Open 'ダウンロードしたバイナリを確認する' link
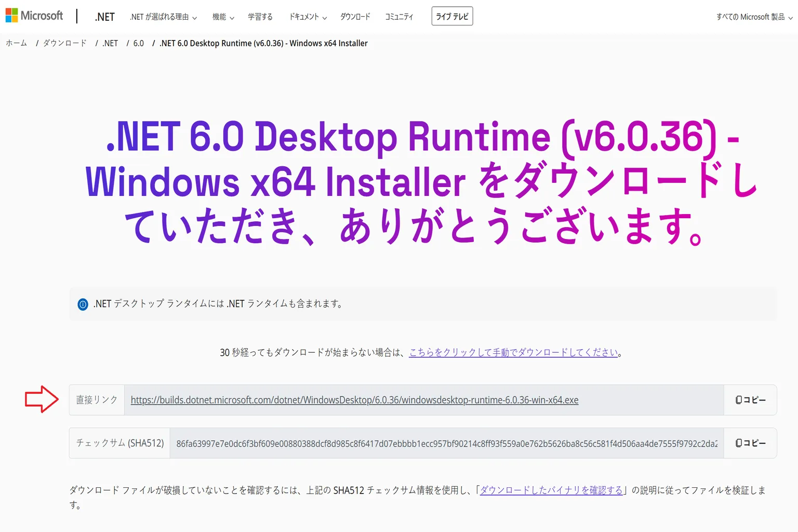798x532 pixels. [551, 490]
